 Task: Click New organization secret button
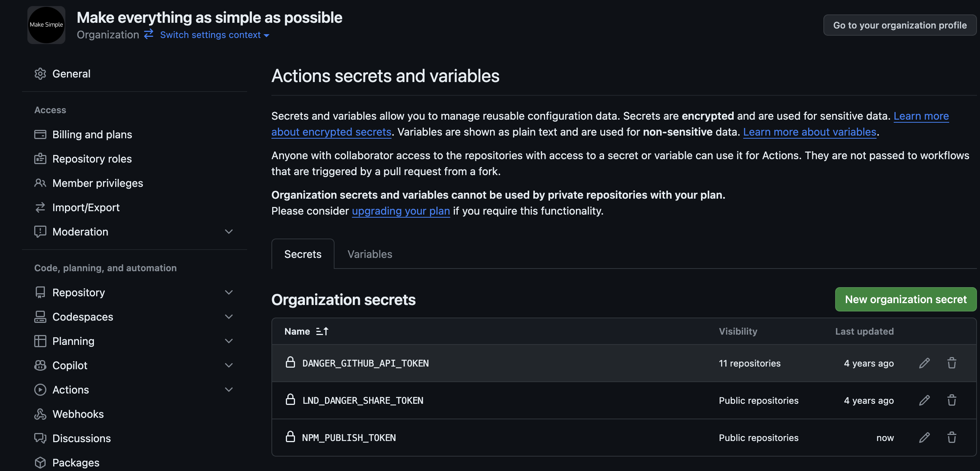pyautogui.click(x=905, y=300)
